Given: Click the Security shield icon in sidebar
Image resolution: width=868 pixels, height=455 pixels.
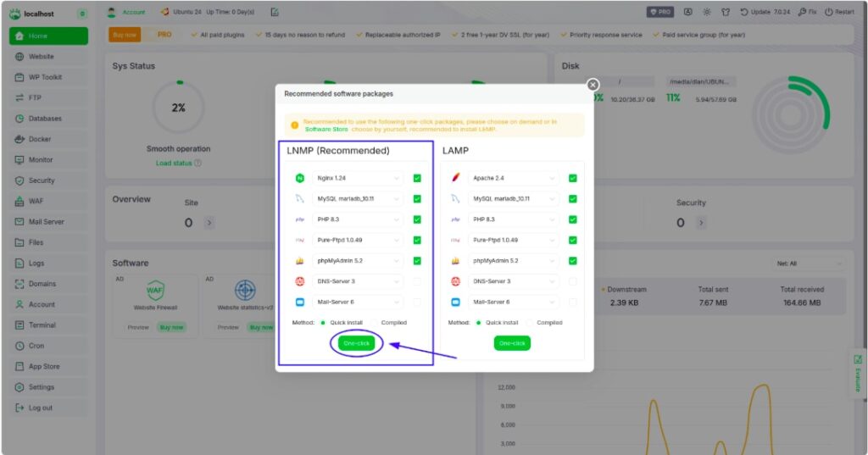Looking at the screenshot, I should click(x=19, y=180).
